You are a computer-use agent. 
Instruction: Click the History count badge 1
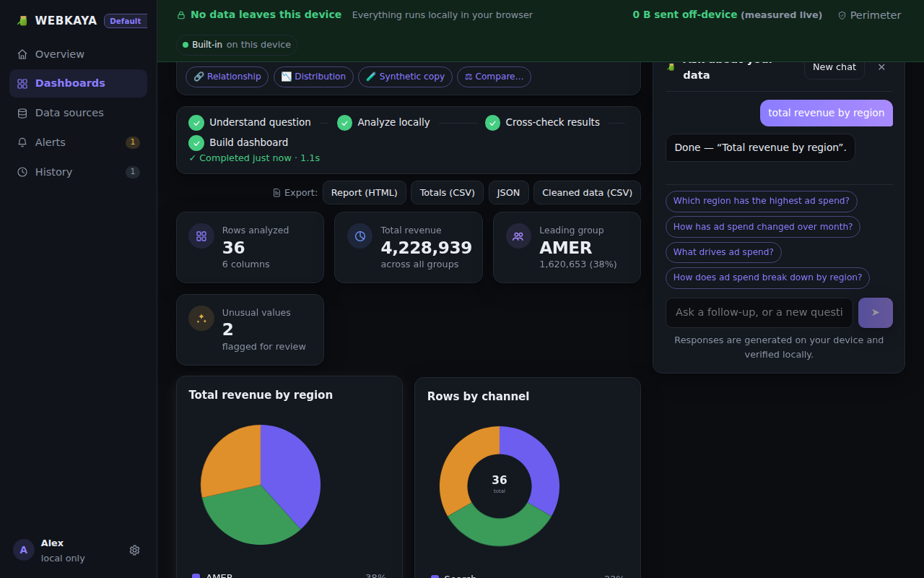(x=133, y=172)
